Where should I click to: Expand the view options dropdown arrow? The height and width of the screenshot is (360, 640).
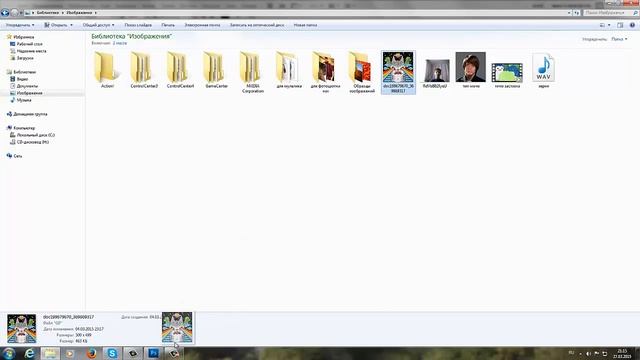pos(609,25)
